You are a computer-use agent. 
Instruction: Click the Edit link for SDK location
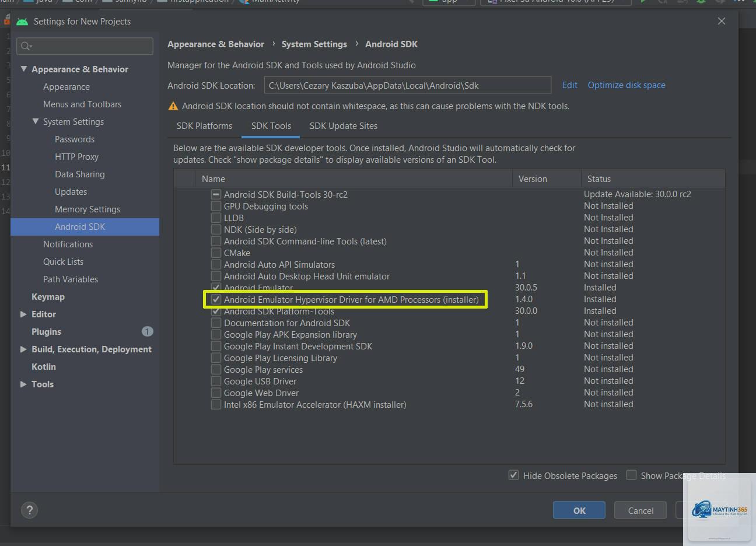click(569, 85)
